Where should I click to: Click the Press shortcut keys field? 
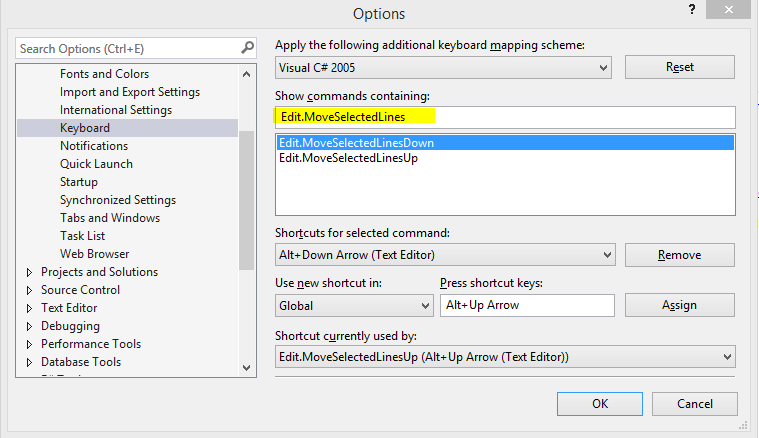point(527,305)
